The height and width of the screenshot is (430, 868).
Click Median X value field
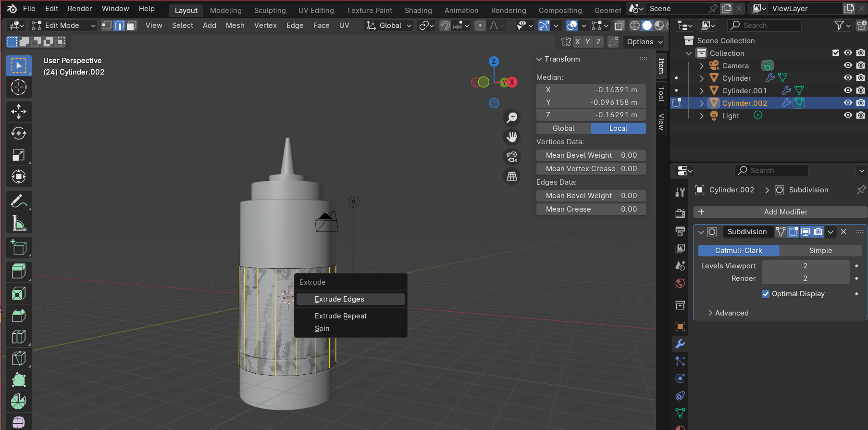click(x=591, y=90)
